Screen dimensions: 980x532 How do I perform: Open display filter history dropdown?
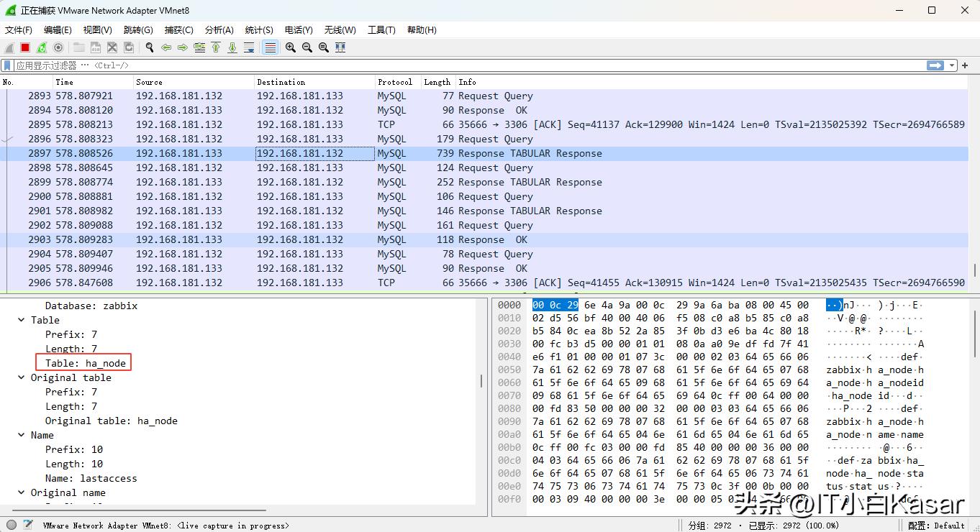(x=953, y=65)
